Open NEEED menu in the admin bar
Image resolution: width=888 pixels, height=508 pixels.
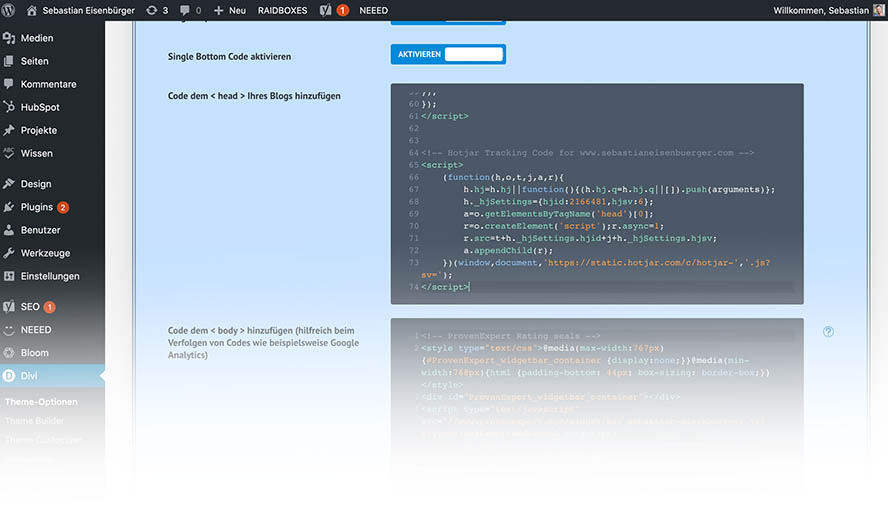pyautogui.click(x=373, y=10)
